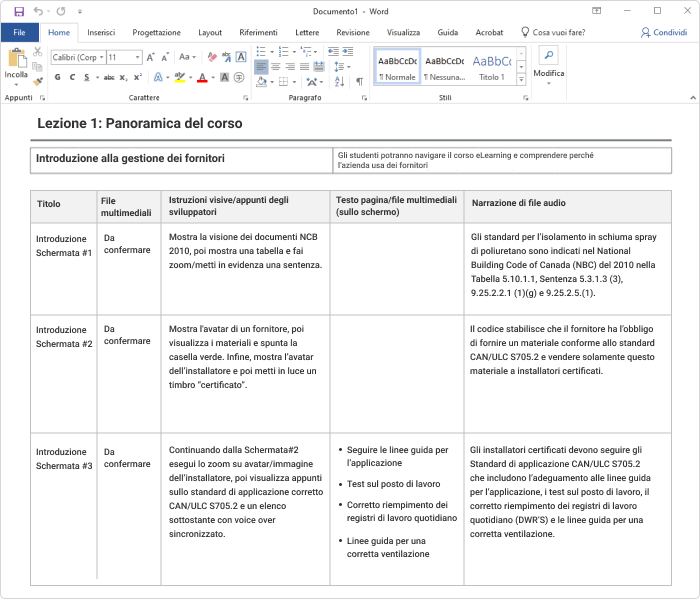Switch to the Inserisci tab
Viewport: 700px width, 599px height.
click(101, 32)
